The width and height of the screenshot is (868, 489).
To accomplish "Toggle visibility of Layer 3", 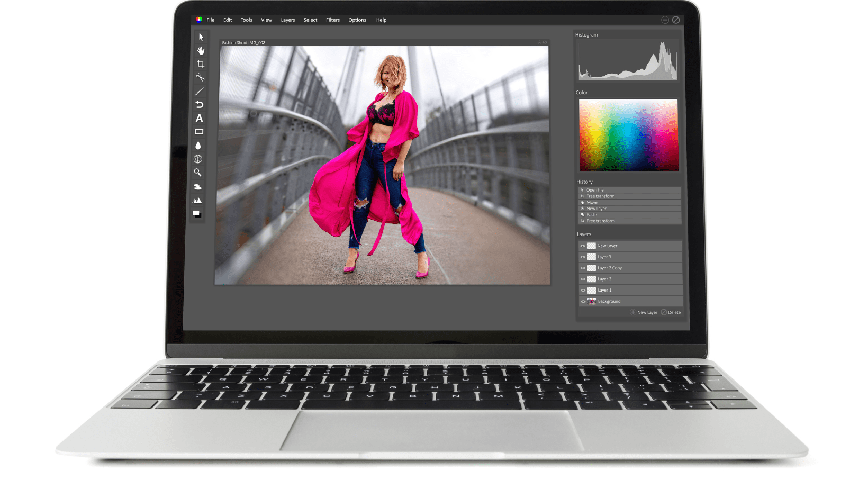I will (x=583, y=257).
